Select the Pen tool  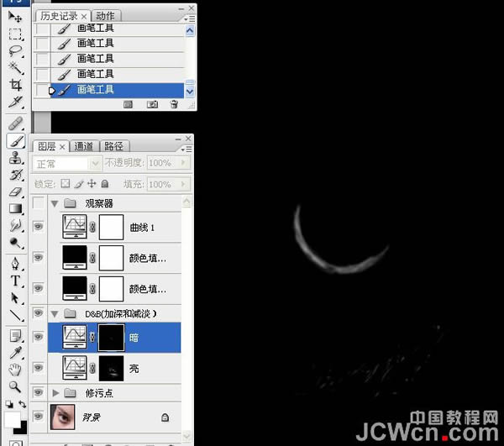[15, 264]
